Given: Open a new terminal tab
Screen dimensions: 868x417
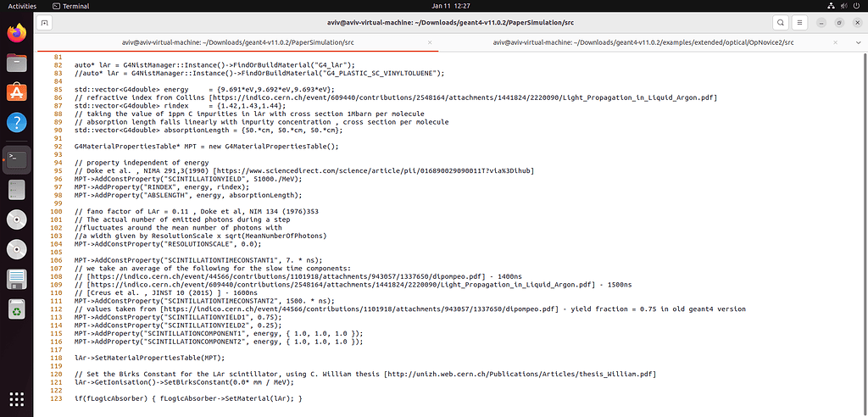Looking at the screenshot, I should click(x=45, y=22).
